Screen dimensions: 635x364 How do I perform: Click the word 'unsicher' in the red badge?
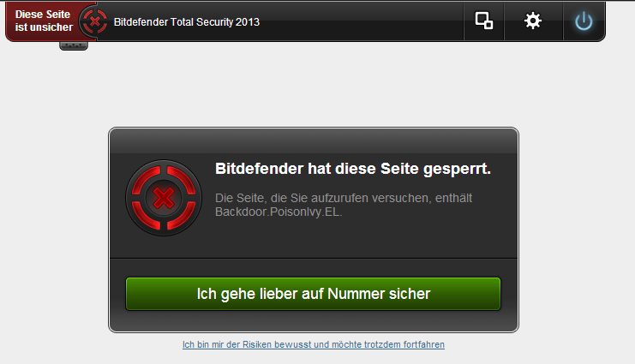(51, 27)
